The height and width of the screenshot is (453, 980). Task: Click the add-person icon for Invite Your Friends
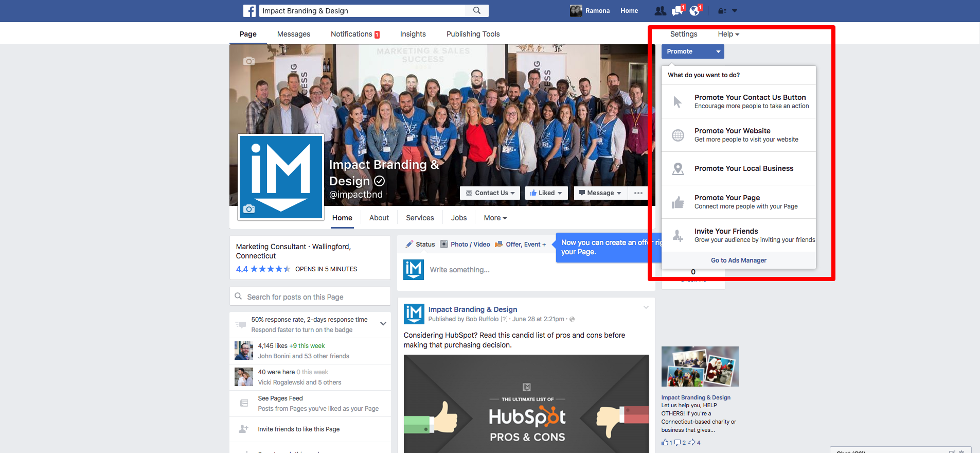(x=678, y=236)
